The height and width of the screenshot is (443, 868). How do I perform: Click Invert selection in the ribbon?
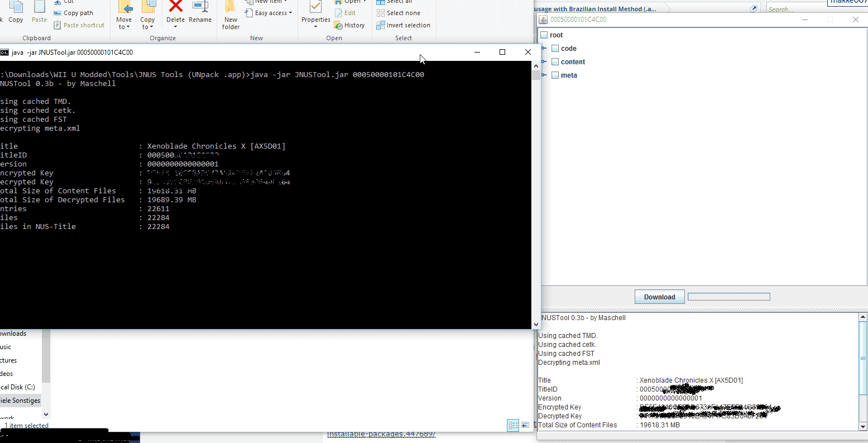pos(403,25)
